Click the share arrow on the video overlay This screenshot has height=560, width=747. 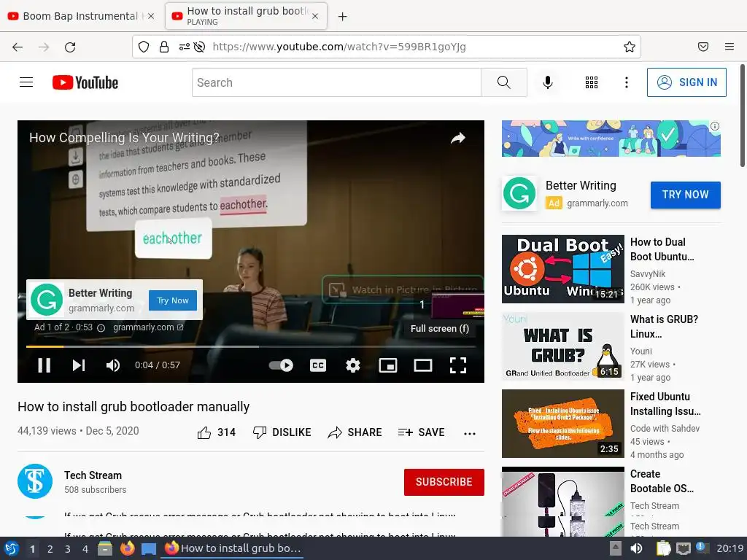458,138
